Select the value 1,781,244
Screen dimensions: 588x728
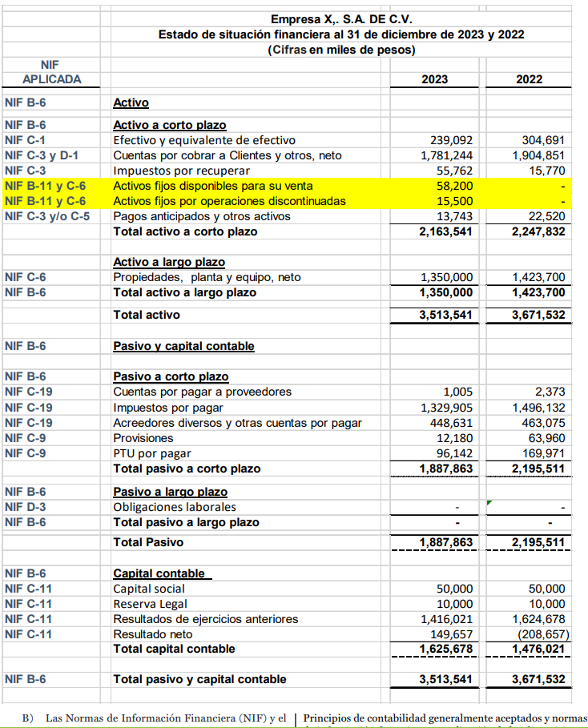pos(446,155)
